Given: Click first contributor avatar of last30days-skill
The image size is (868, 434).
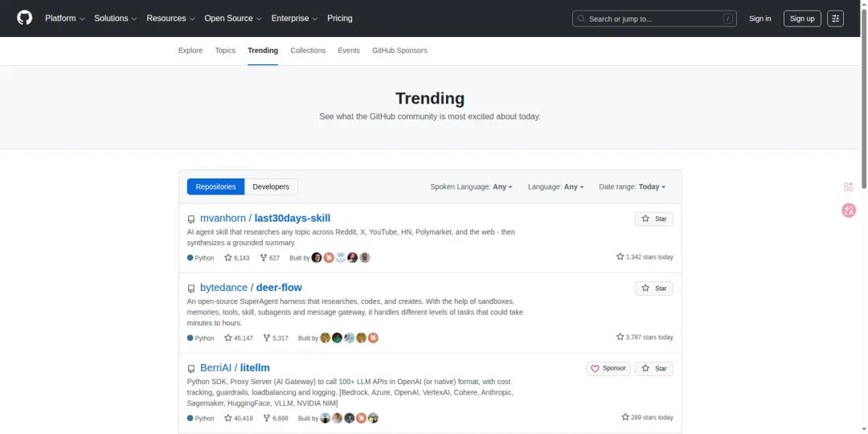Looking at the screenshot, I should [317, 257].
